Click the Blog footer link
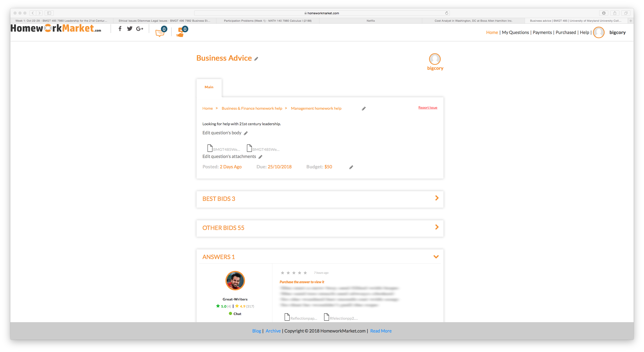The height and width of the screenshot is (352, 644). [257, 331]
